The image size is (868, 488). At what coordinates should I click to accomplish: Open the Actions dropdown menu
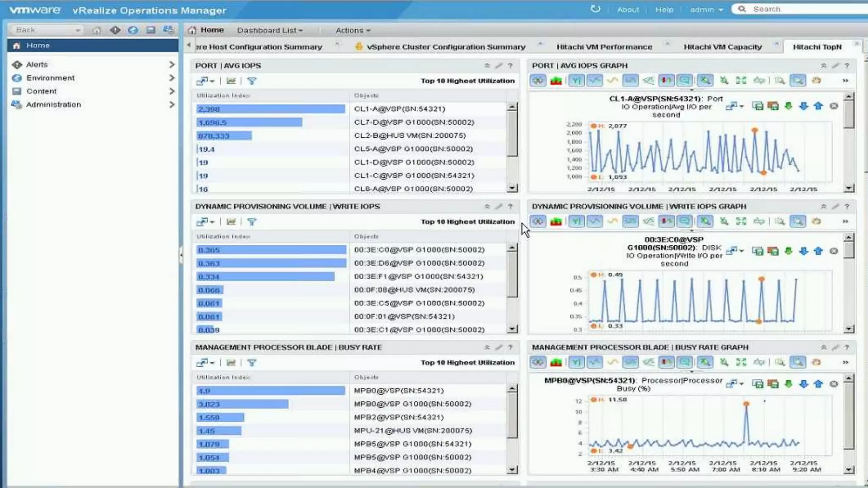click(353, 30)
